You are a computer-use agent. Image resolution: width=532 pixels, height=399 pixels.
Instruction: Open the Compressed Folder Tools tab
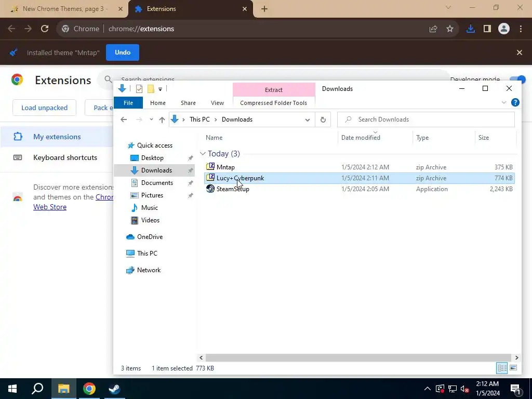point(273,103)
